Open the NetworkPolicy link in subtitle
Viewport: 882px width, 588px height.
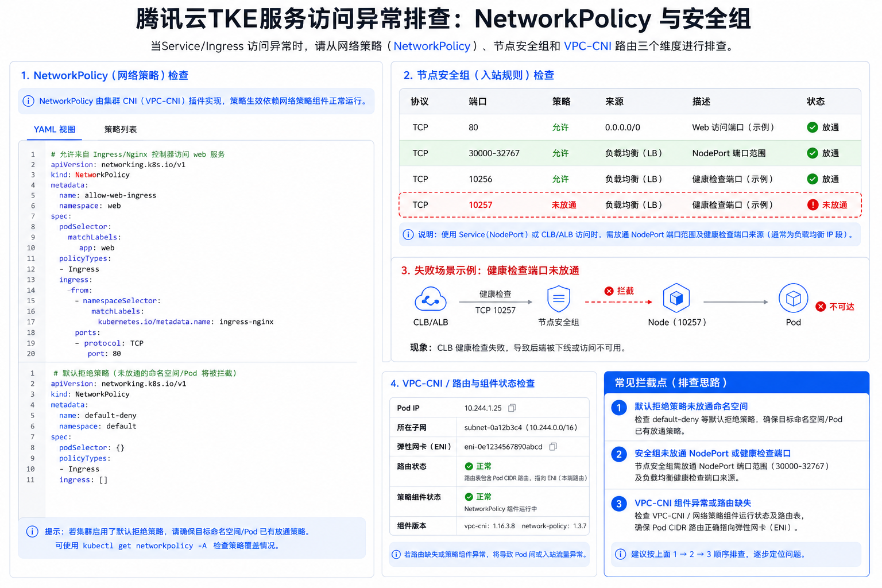432,46
